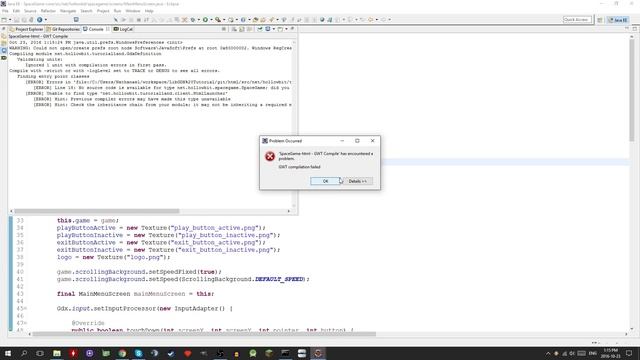This screenshot has width=640, height=360.
Task: Click the Quick Access field
Action: 577,20
